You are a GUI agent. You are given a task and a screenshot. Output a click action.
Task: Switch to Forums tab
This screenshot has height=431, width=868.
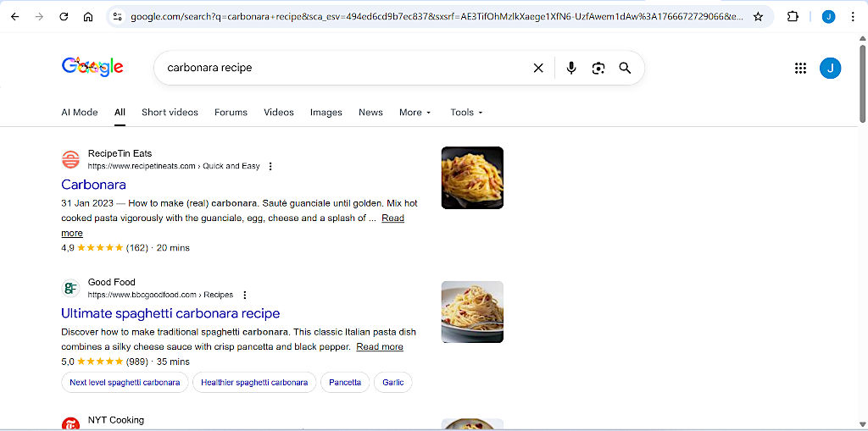coord(231,113)
